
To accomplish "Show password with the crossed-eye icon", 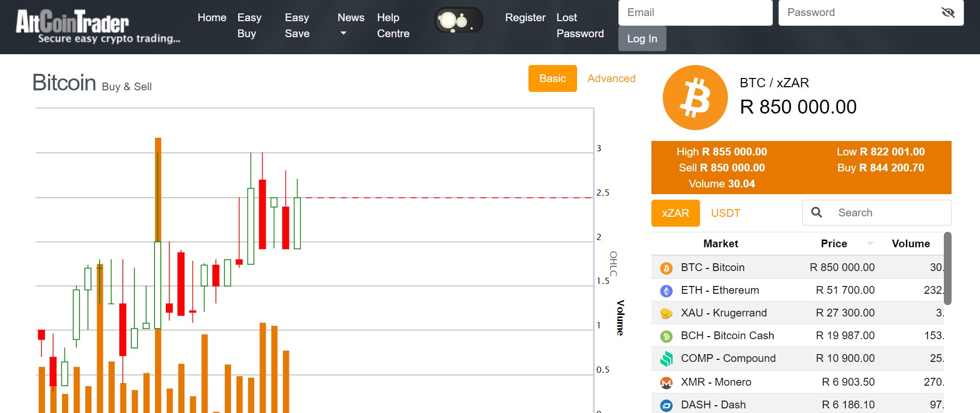I will (x=948, y=12).
